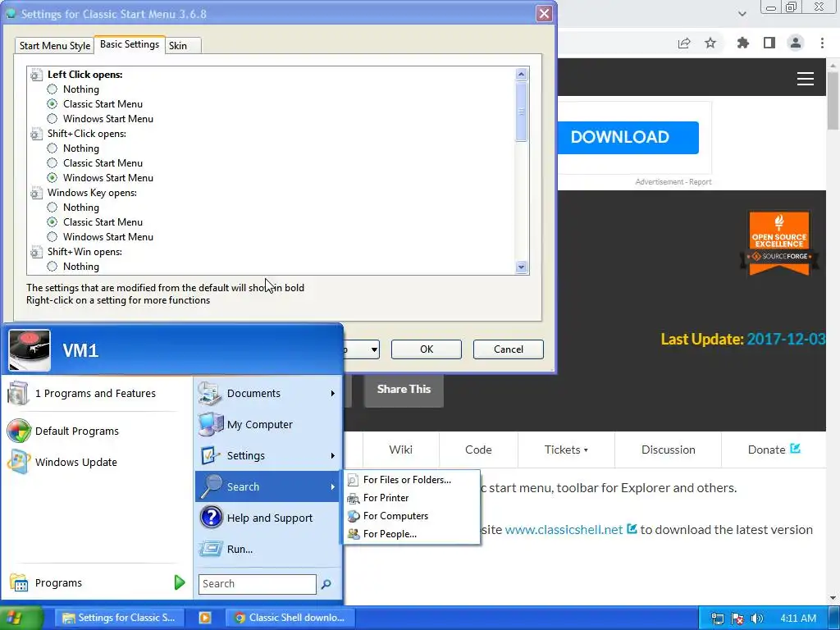
Task: Click the network tray icon
Action: coord(718,619)
